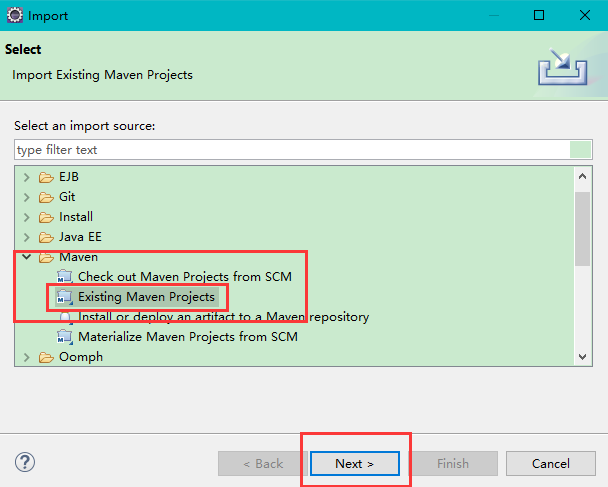Select the Maven tree label
608x487 pixels.
[78, 257]
